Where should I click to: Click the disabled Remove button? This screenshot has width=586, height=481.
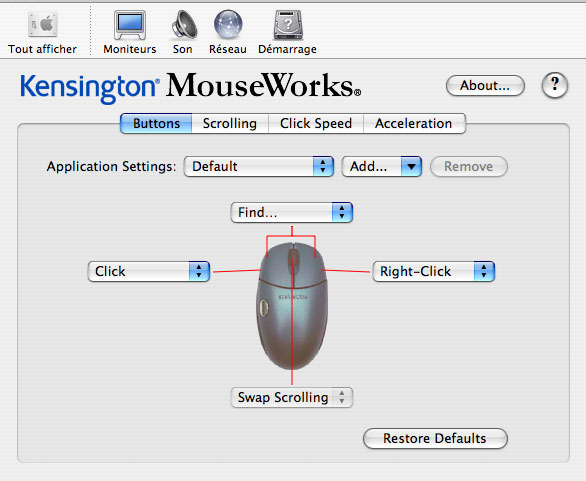[x=469, y=166]
